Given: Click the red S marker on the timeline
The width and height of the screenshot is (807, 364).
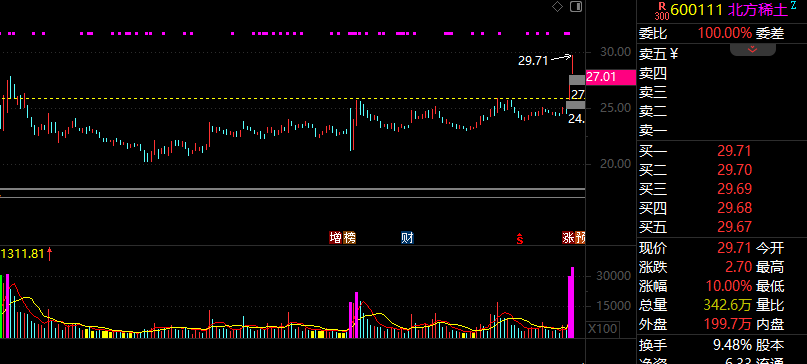Looking at the screenshot, I should pyautogui.click(x=520, y=238).
